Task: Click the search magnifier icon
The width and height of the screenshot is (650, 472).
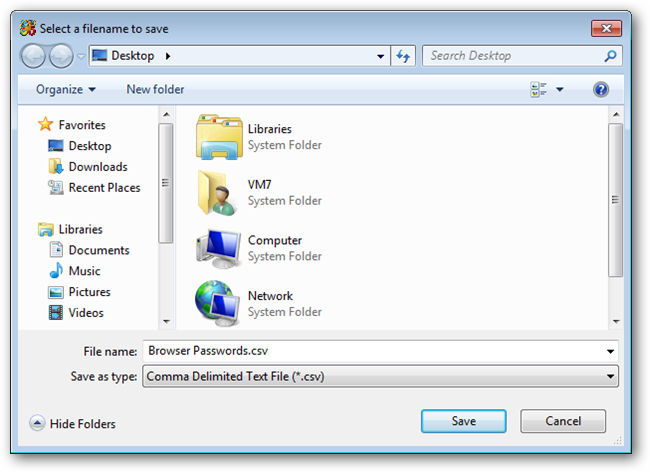Action: tap(611, 56)
